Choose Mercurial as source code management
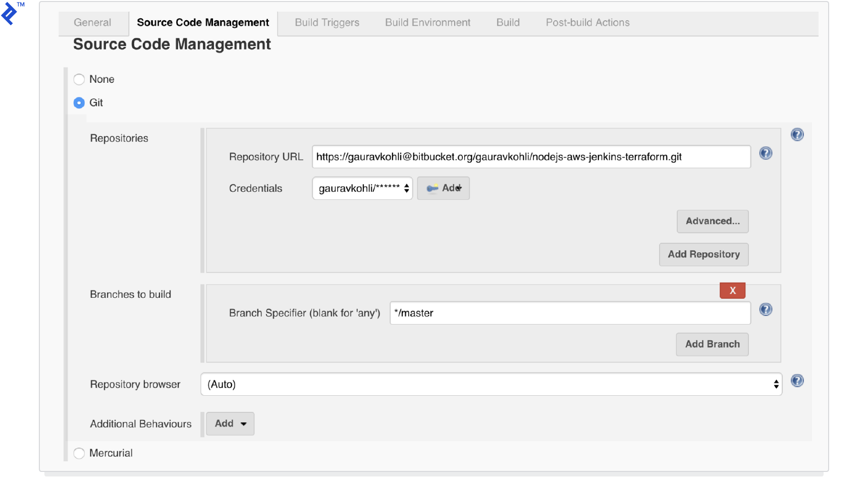This screenshot has width=868, height=479. 79,453
